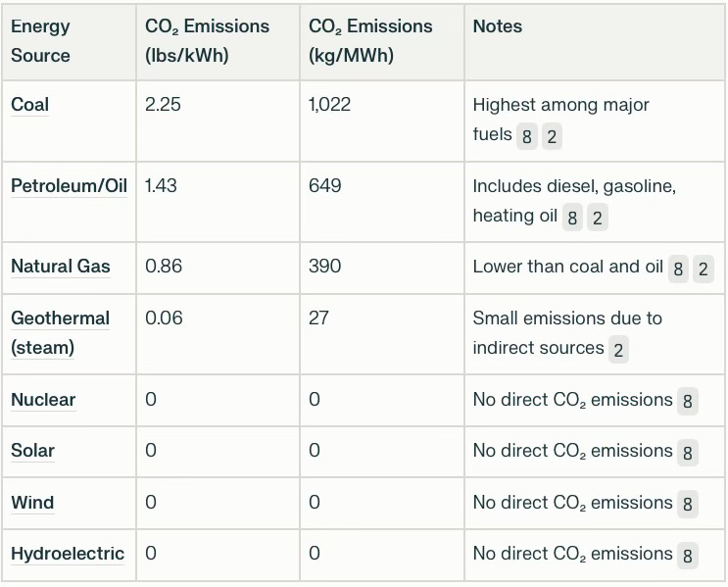Open the Hydroelectric link
The width and height of the screenshot is (728, 587).
(x=68, y=554)
